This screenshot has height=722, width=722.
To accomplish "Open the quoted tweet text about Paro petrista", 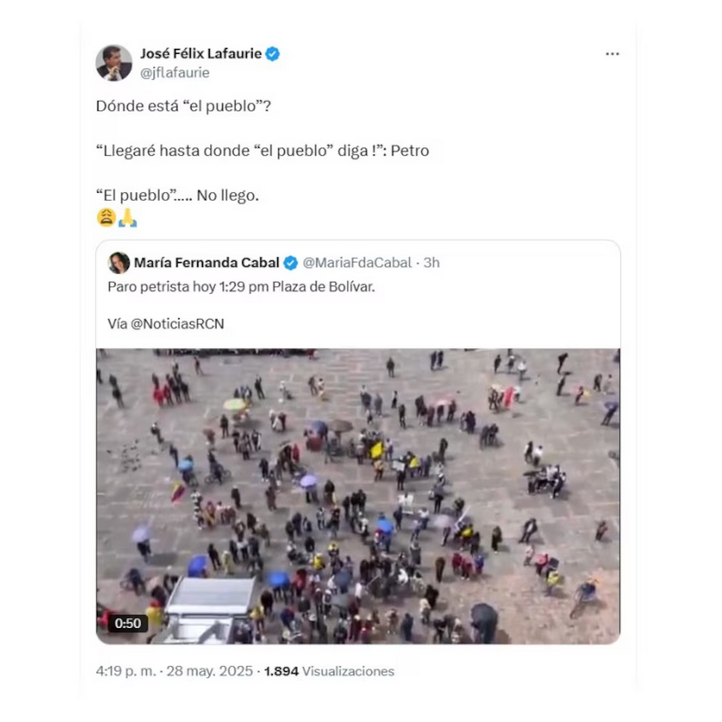I will point(241,287).
